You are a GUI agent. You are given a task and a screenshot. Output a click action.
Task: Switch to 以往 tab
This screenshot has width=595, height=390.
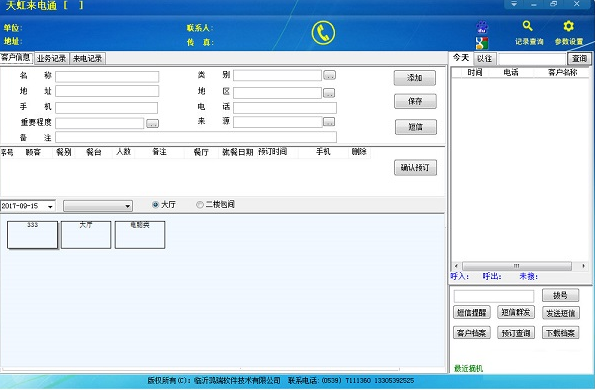485,58
